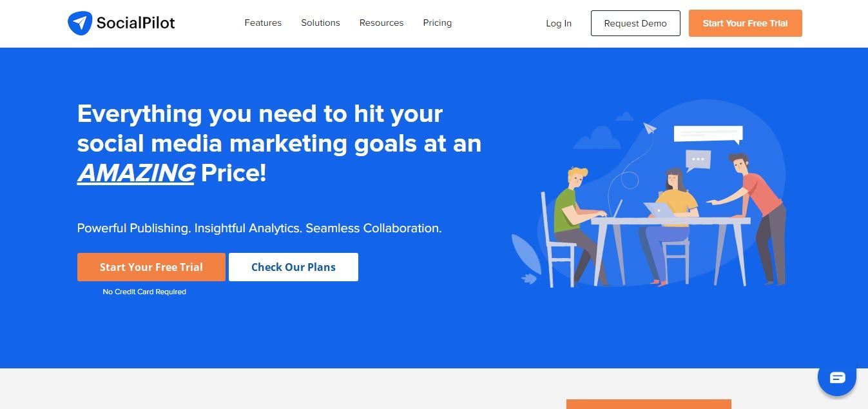Click the Request Demo button
Viewport: 868px width, 409px height.
point(635,23)
